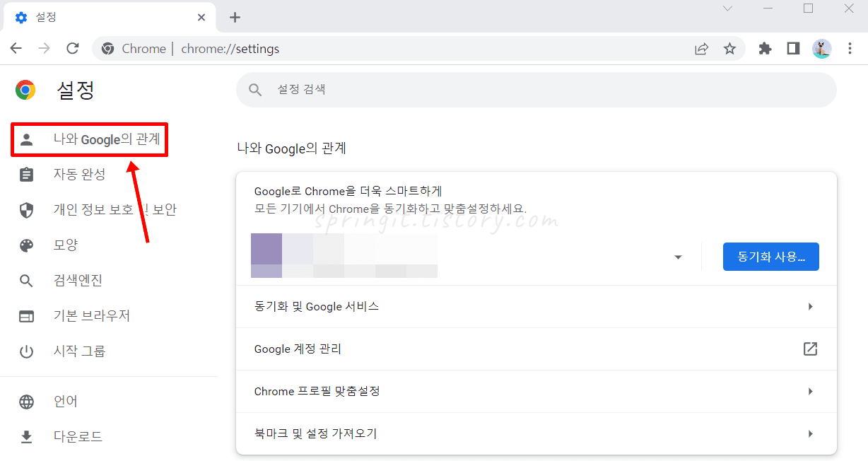The image size is (868, 461).
Task: Open the 모양 appearance section
Action: (66, 245)
